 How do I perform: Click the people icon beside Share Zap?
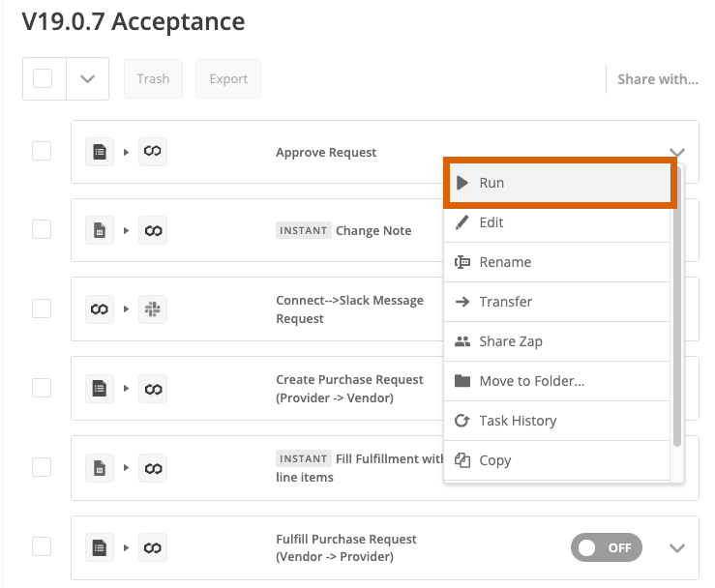tap(462, 341)
